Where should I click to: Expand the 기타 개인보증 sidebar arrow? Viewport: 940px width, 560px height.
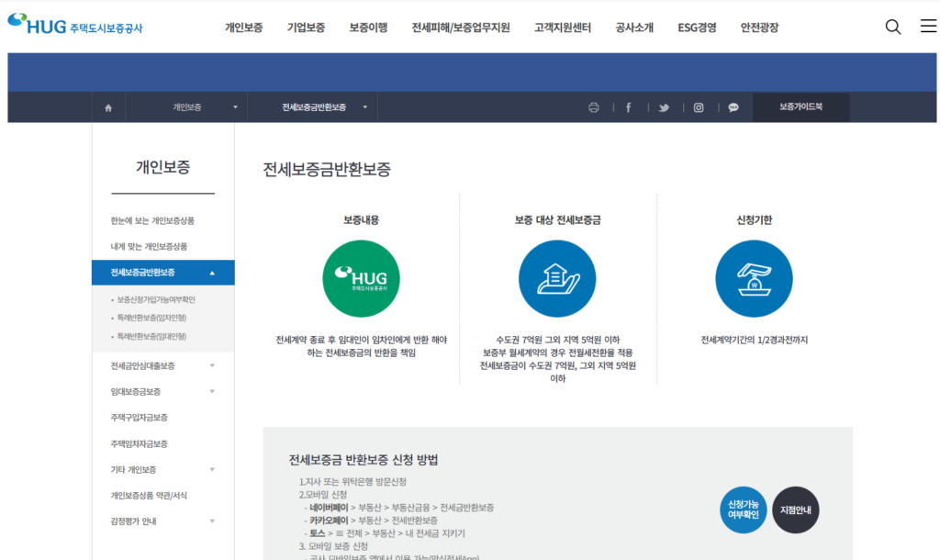coord(212,469)
